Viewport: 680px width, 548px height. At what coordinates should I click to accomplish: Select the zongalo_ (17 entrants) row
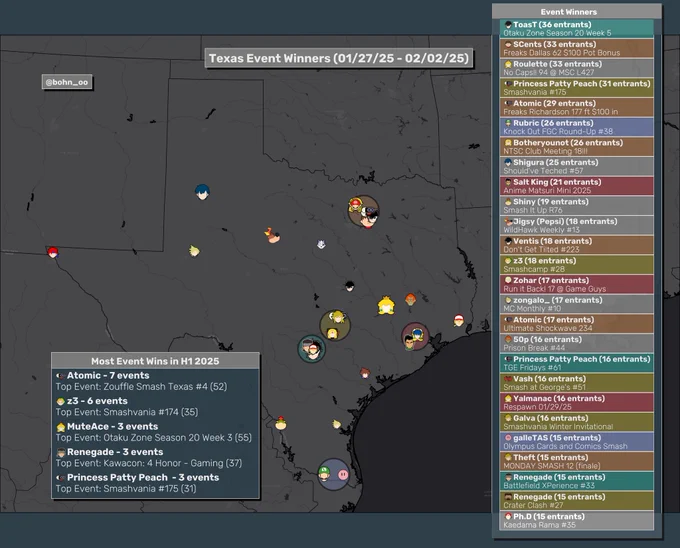(x=577, y=304)
